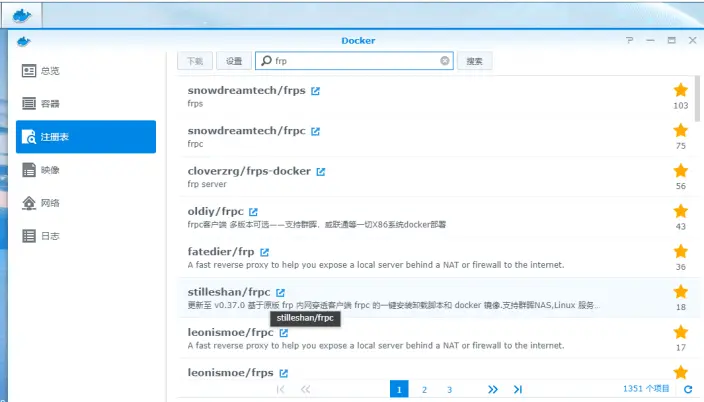This screenshot has height=402, width=704.
Task: Click the magnifier icon in the search box
Action: (266, 60)
